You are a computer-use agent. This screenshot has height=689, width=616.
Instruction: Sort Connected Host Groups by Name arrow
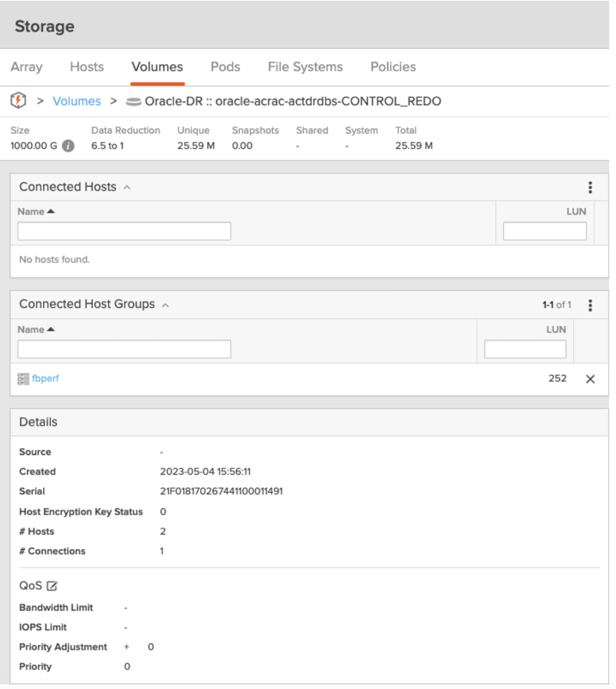(x=51, y=329)
